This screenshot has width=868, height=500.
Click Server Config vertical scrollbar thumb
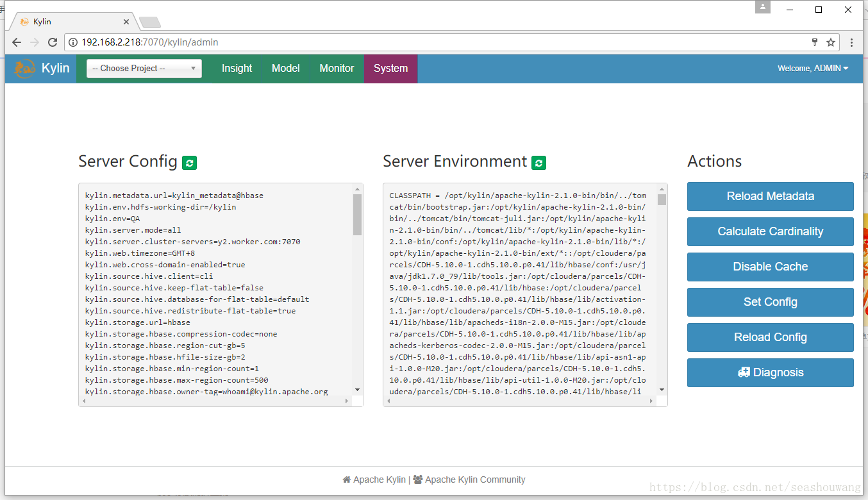point(357,215)
